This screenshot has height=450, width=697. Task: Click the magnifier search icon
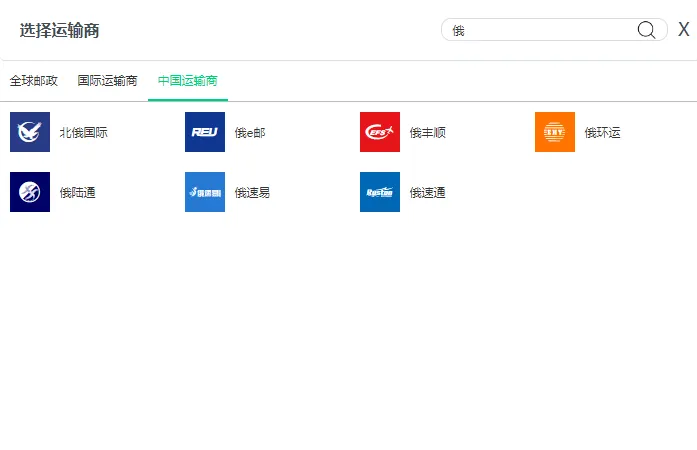pyautogui.click(x=646, y=30)
